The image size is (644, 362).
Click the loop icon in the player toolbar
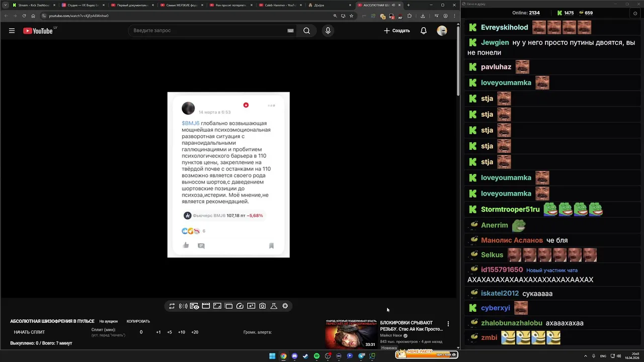(x=172, y=306)
